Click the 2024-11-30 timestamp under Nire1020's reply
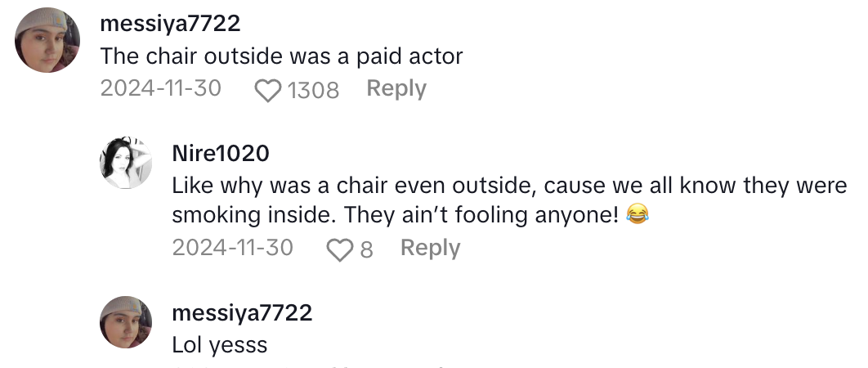868x368 pixels. pyautogui.click(x=232, y=248)
